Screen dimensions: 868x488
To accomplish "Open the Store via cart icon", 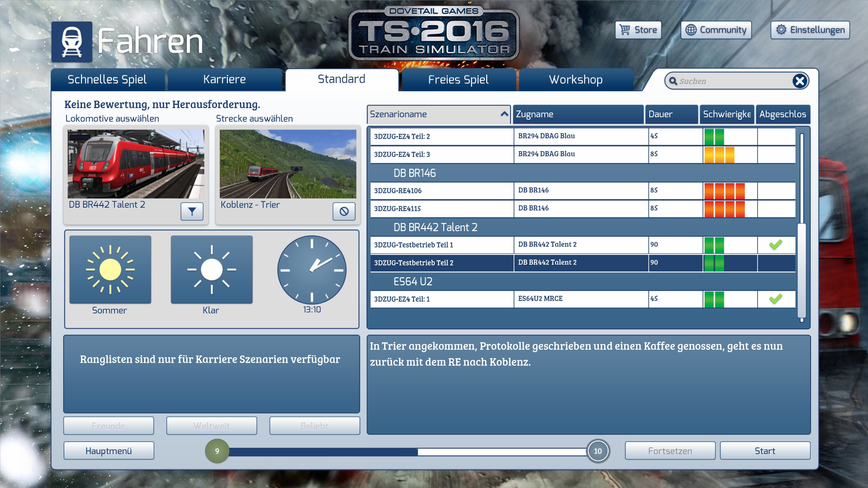I will coord(625,30).
